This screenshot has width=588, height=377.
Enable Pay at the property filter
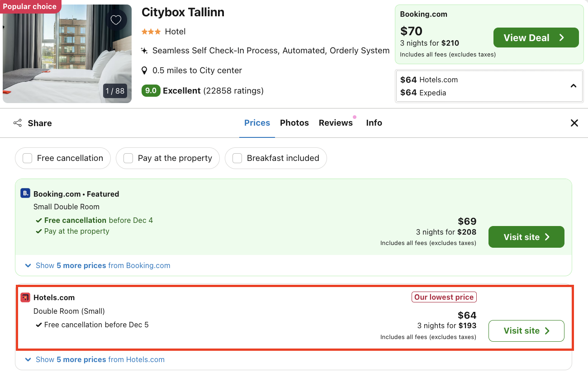128,158
